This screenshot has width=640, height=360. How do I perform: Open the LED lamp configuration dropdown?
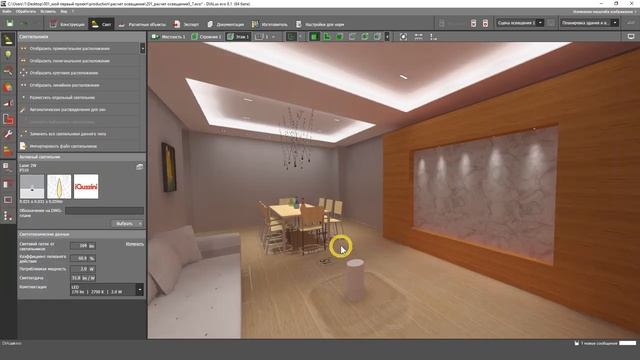(107, 289)
